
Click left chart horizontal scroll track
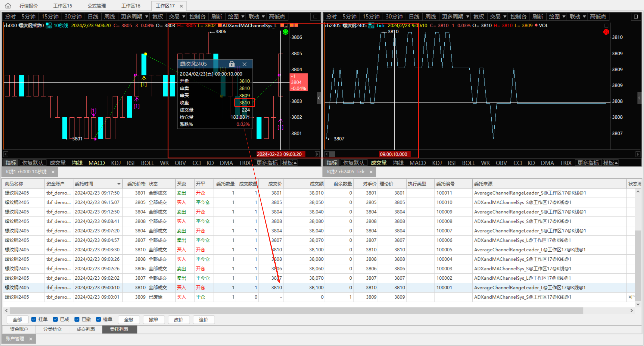coord(162,154)
